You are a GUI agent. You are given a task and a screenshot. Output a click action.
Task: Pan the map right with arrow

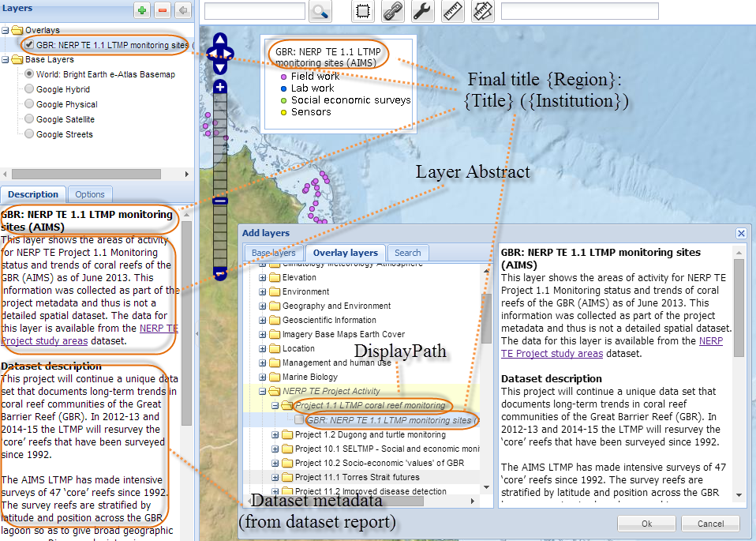point(229,54)
